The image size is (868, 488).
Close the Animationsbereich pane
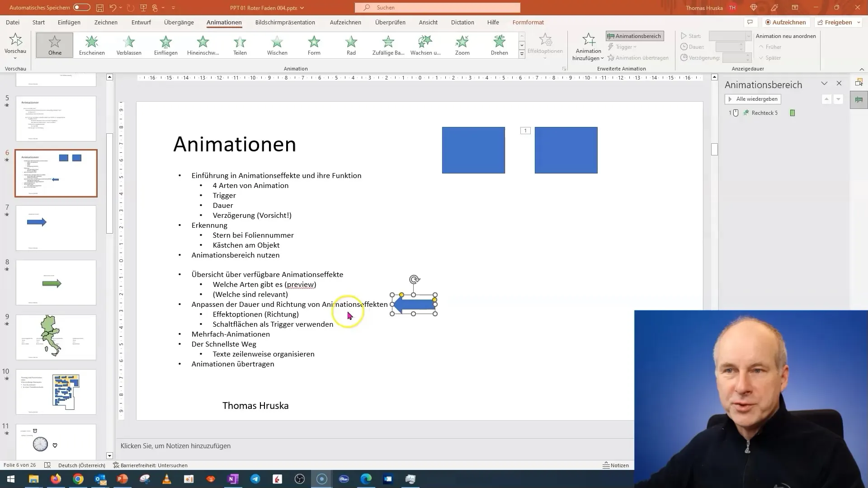click(x=839, y=84)
